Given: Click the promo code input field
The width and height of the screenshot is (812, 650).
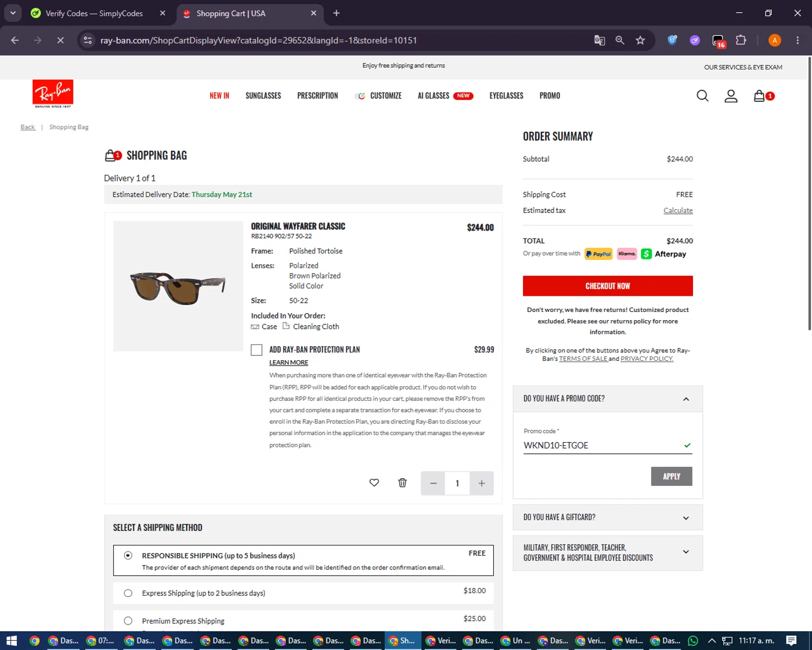Looking at the screenshot, I should point(607,445).
